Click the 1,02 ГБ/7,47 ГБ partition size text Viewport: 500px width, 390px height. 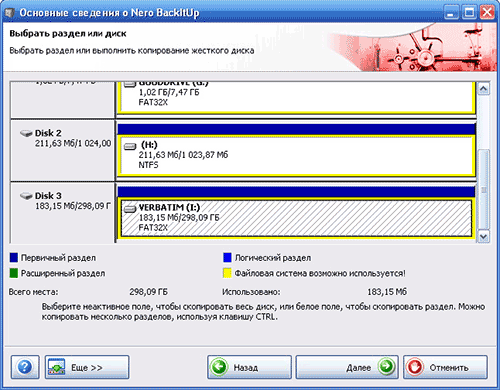pyautogui.click(x=169, y=92)
